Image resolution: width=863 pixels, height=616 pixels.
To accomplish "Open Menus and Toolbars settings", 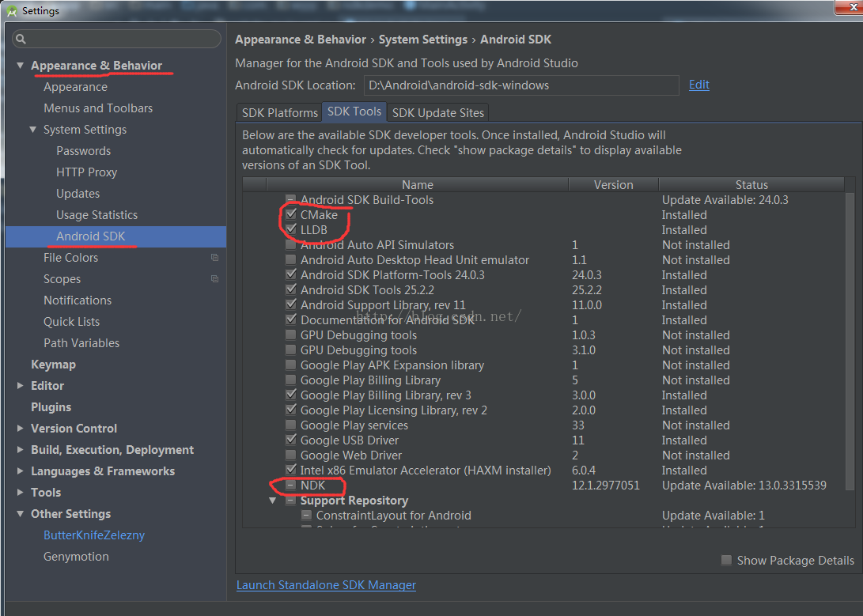I will [98, 108].
